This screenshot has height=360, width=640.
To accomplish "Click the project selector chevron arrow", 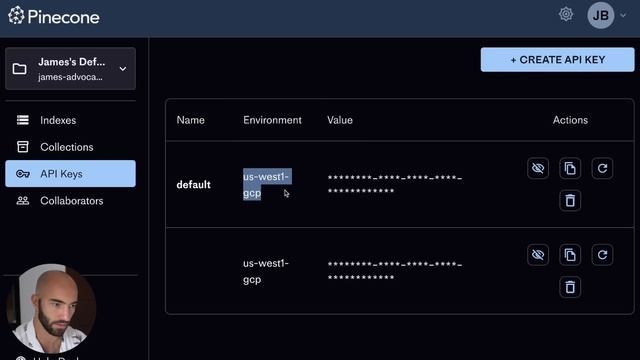I will pos(123,69).
